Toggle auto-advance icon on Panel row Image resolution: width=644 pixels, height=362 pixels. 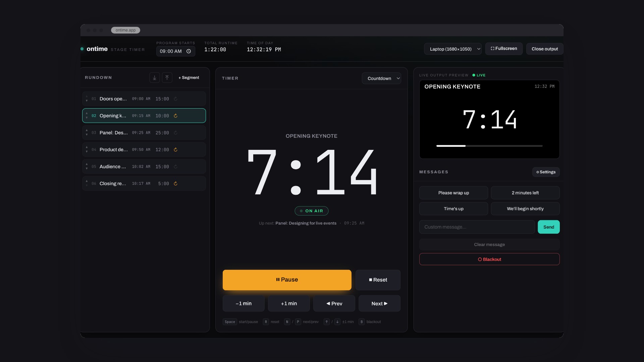pyautogui.click(x=175, y=133)
